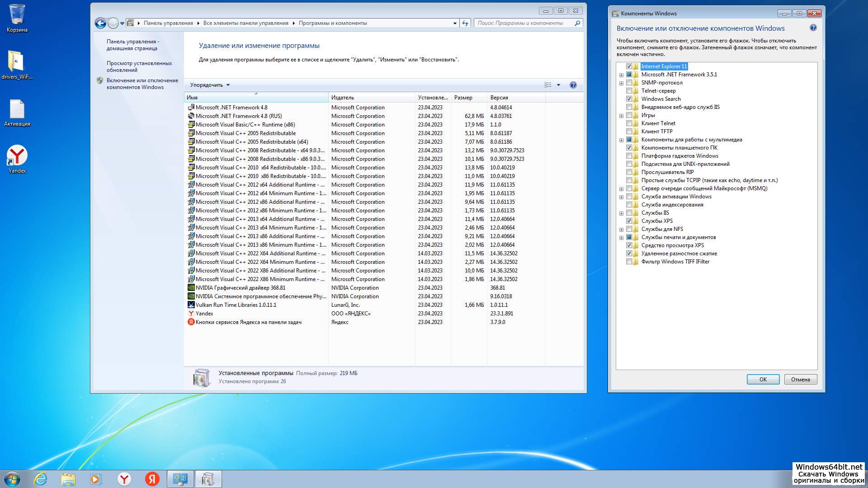Click OK in the Windows Components dialog
The width and height of the screenshot is (868, 488).
(763, 380)
